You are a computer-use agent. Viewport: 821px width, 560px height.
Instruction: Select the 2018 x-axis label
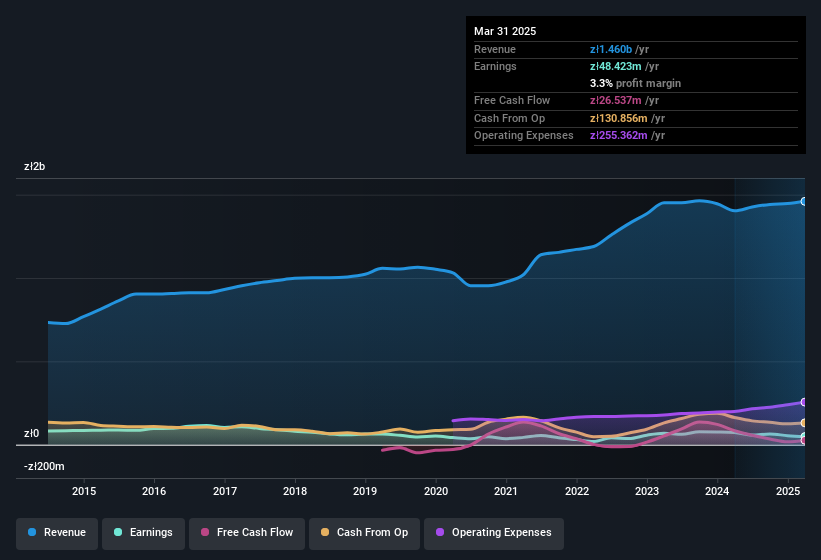pos(295,491)
